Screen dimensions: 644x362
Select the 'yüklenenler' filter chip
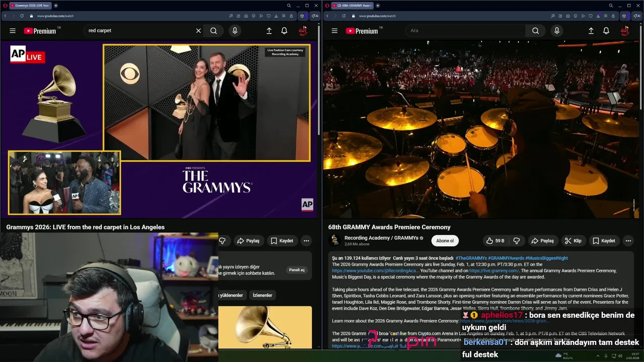[231, 295]
